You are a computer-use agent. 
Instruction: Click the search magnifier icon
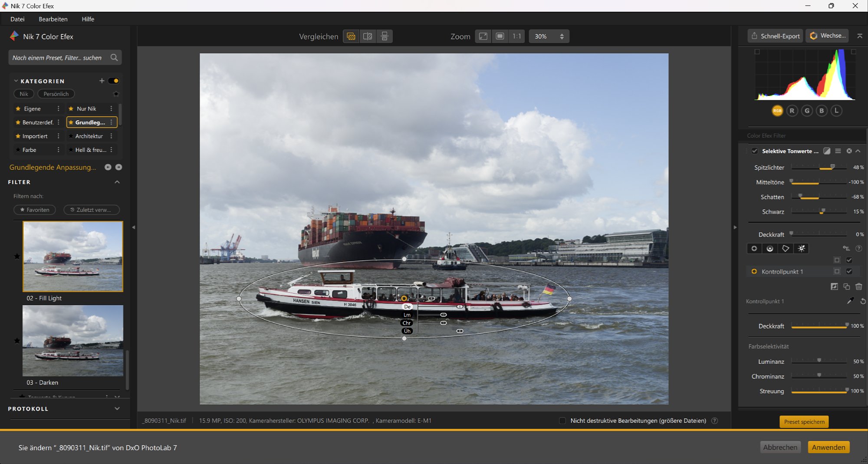pos(114,57)
